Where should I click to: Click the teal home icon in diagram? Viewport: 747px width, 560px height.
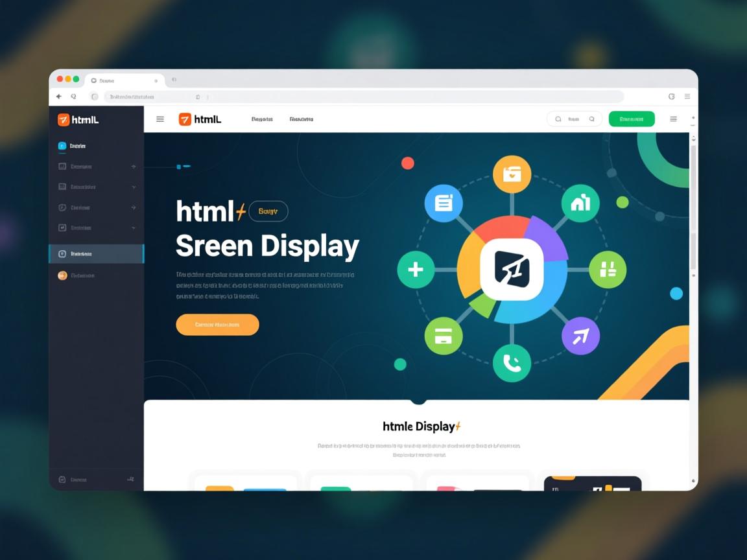[580, 204]
